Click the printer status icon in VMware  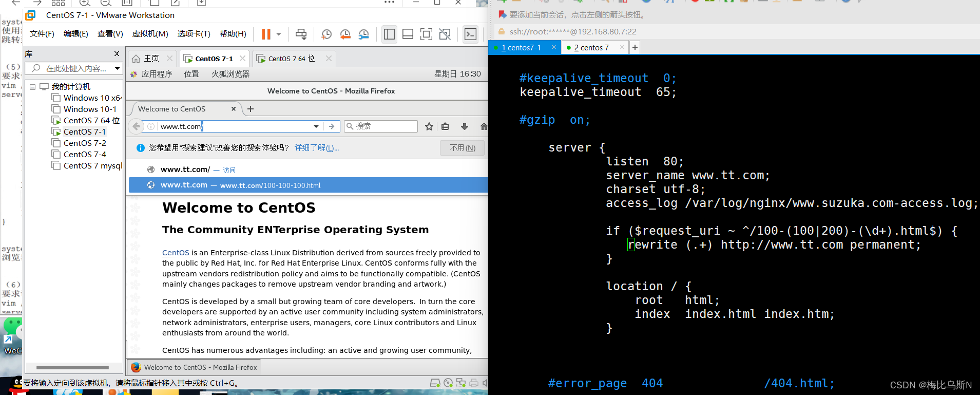(x=473, y=383)
